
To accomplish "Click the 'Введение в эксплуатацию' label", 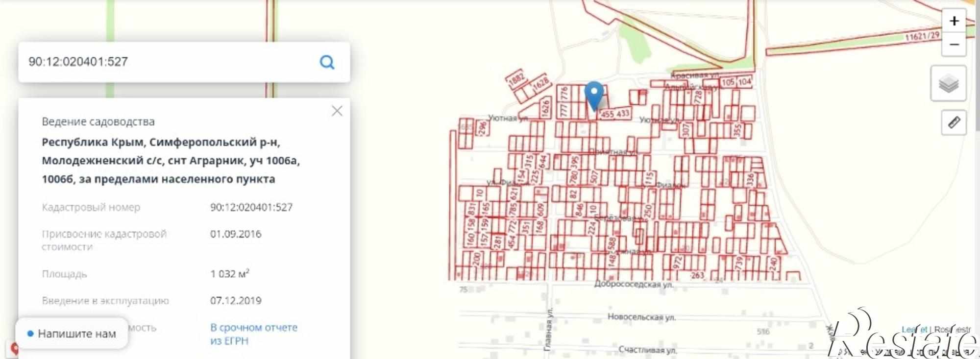I will pos(105,301).
